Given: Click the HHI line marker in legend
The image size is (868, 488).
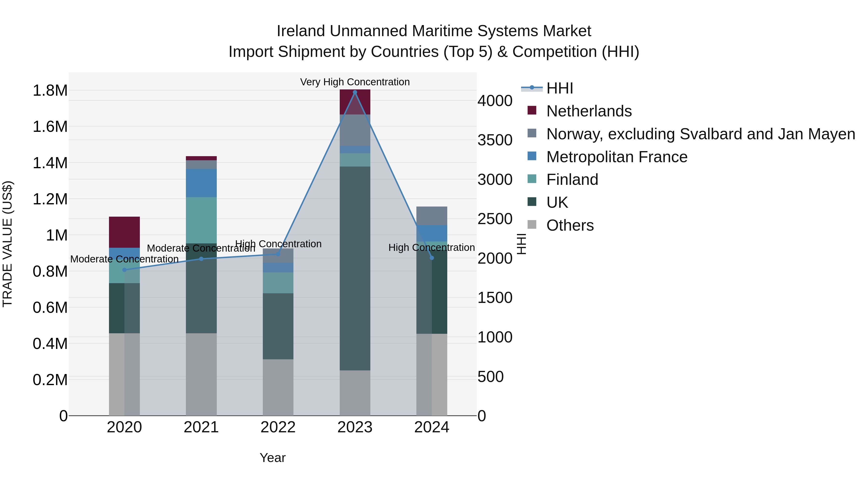Looking at the screenshot, I should pos(532,87).
